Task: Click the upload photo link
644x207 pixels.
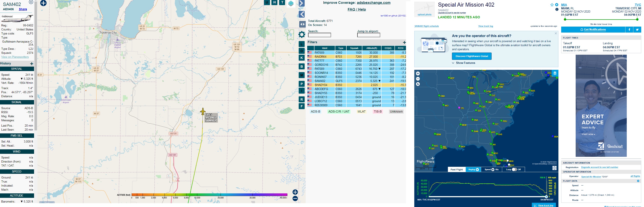Action: coord(425,14)
